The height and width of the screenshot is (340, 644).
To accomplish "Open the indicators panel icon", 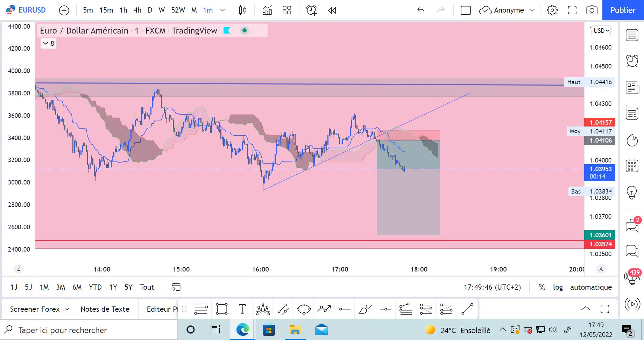I will click(x=267, y=10).
